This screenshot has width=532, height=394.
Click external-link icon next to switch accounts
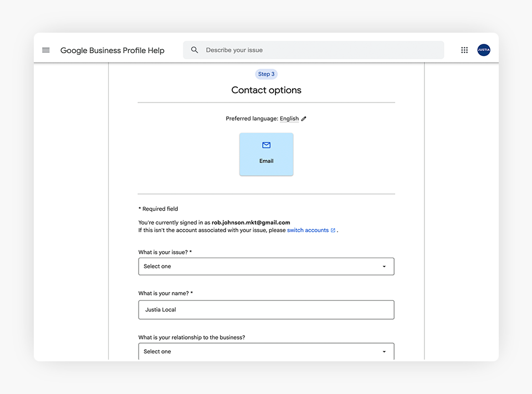tap(333, 231)
